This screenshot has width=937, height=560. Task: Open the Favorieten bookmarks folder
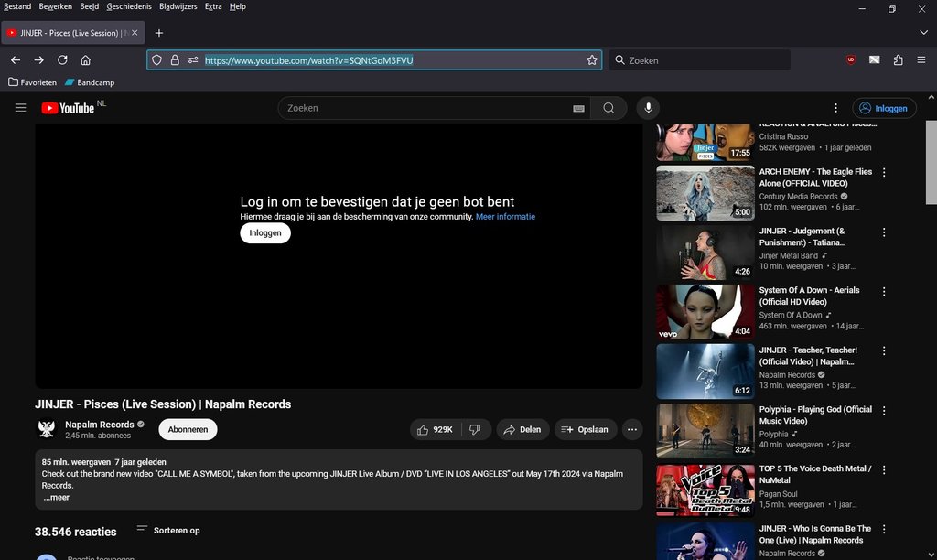click(32, 82)
